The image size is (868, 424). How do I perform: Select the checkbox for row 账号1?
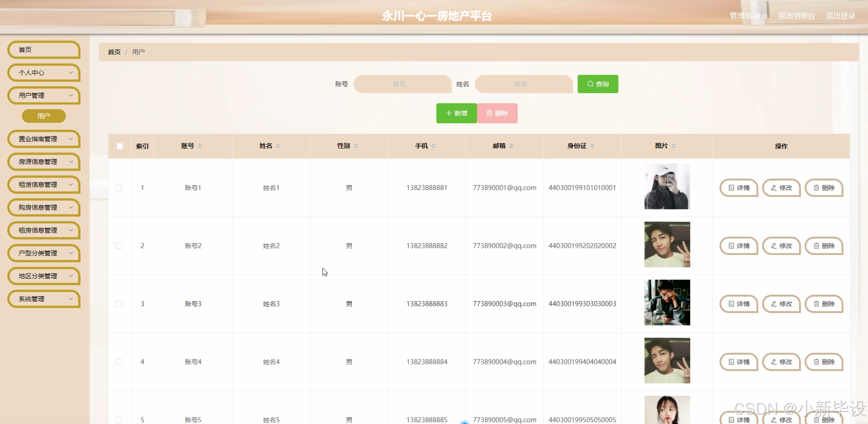(x=119, y=188)
